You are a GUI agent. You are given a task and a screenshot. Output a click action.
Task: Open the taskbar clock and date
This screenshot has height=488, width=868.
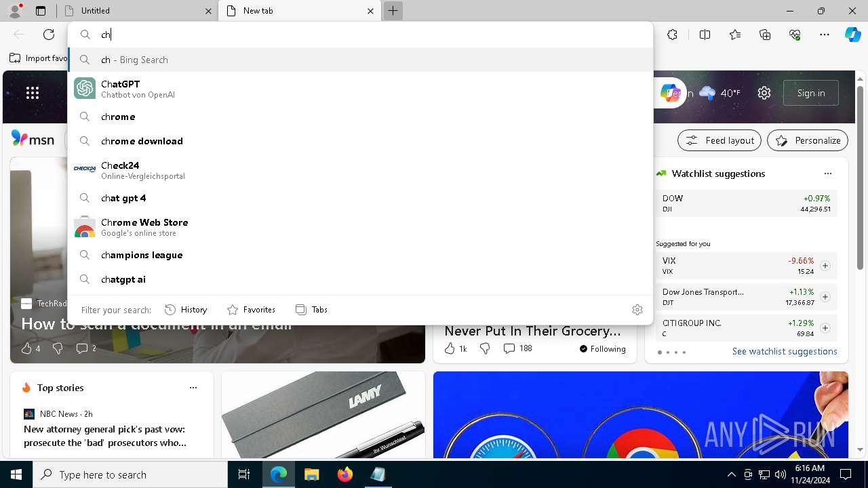coord(810,474)
